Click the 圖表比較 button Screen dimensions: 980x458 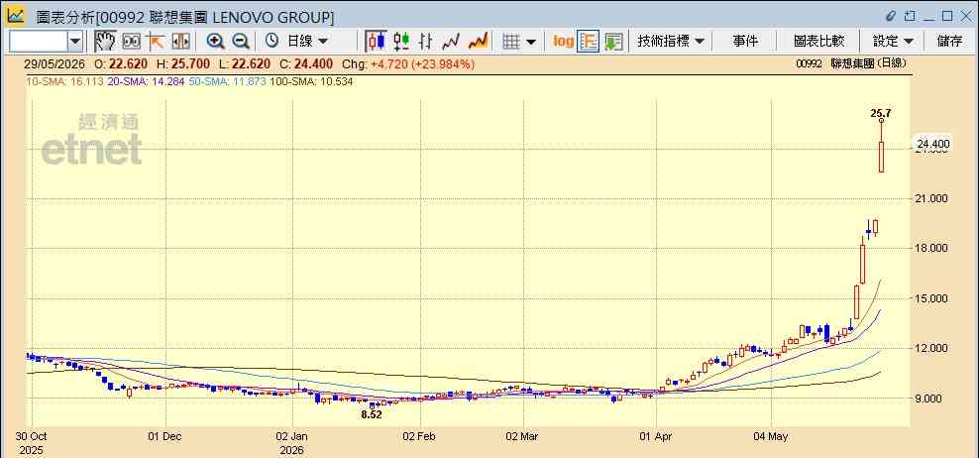[x=818, y=42]
